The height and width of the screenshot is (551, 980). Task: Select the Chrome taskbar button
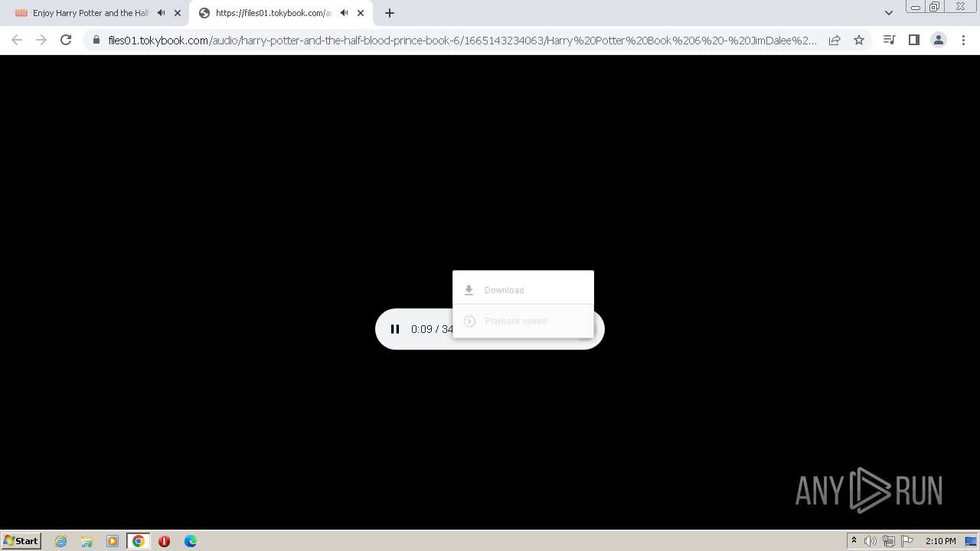(138, 541)
